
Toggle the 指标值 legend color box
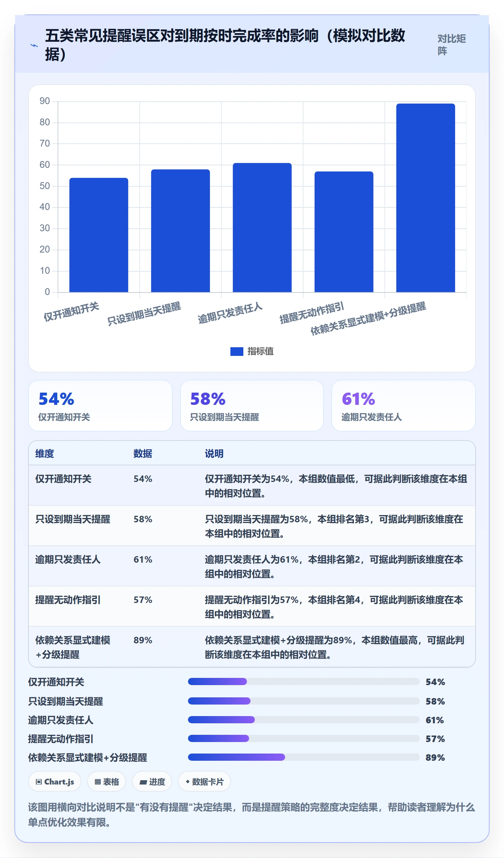237,351
